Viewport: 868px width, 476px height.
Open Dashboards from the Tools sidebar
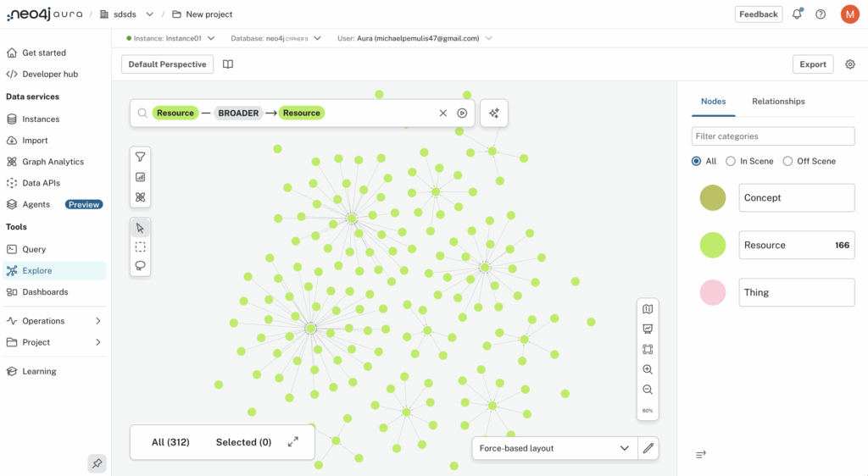(45, 292)
